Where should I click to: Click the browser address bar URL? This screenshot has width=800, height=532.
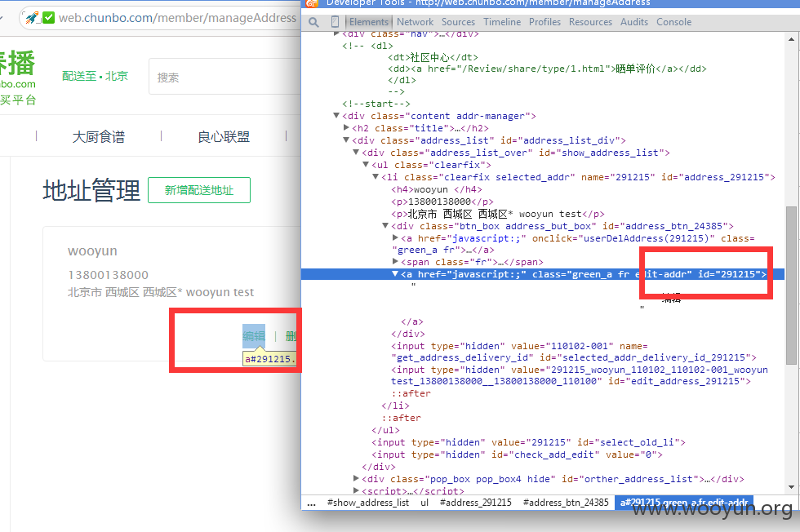177,18
